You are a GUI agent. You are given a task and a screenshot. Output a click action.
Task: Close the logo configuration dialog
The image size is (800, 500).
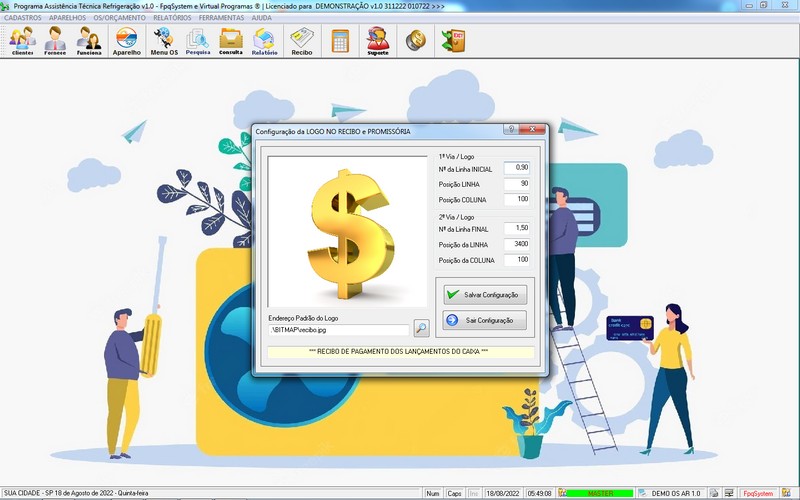(x=533, y=129)
